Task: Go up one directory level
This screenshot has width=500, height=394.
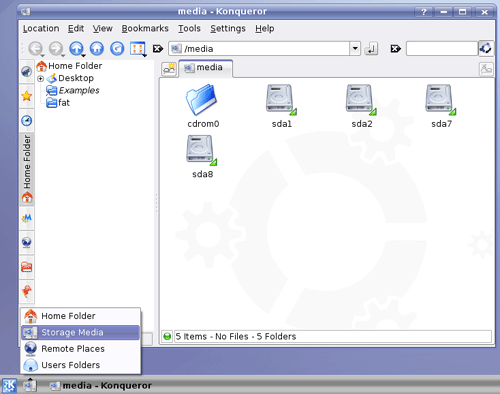Action: click(77, 49)
